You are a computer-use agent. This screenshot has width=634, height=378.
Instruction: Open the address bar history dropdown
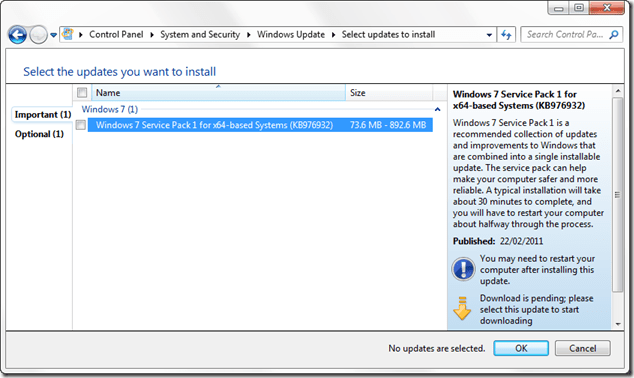(489, 35)
